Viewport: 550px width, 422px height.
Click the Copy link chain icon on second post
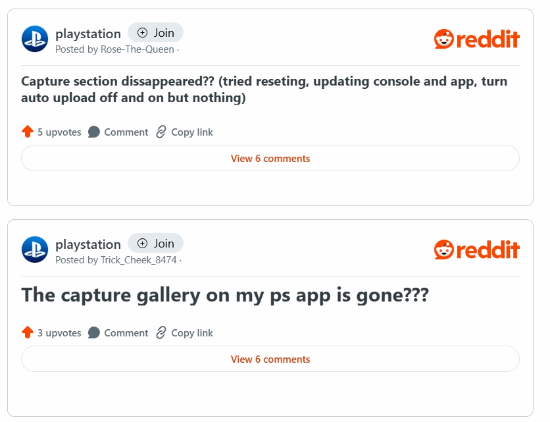coord(161,333)
